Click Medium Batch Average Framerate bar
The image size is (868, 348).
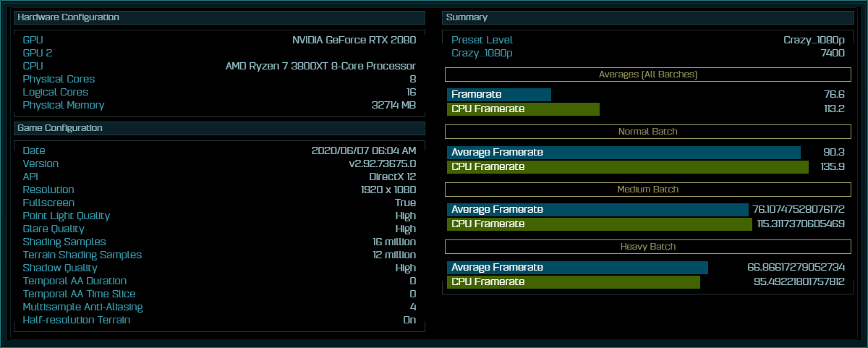597,210
